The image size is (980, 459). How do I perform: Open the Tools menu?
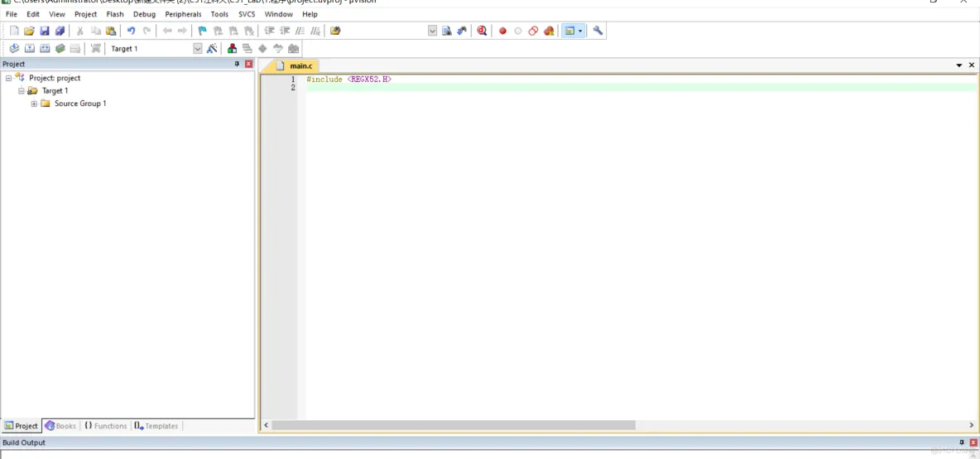click(219, 14)
